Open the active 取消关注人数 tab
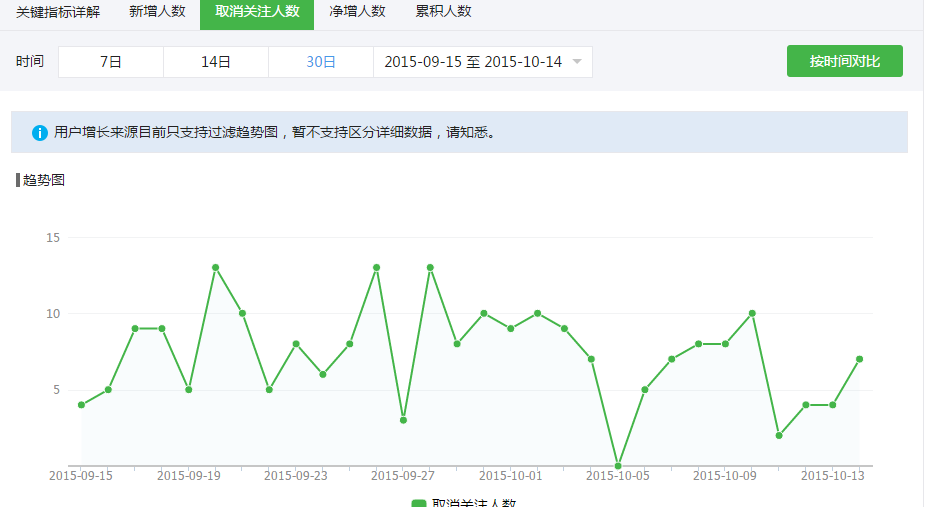The height and width of the screenshot is (507, 933). click(x=257, y=12)
